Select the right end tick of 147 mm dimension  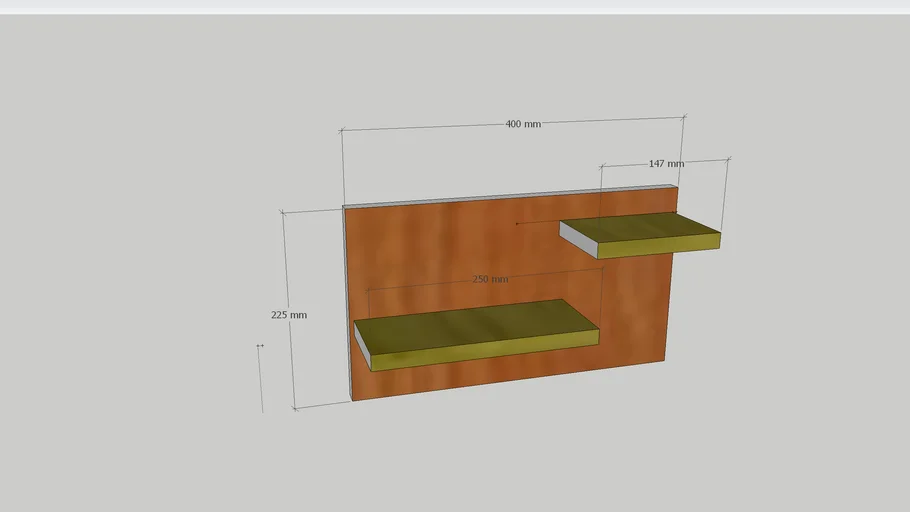729,158
